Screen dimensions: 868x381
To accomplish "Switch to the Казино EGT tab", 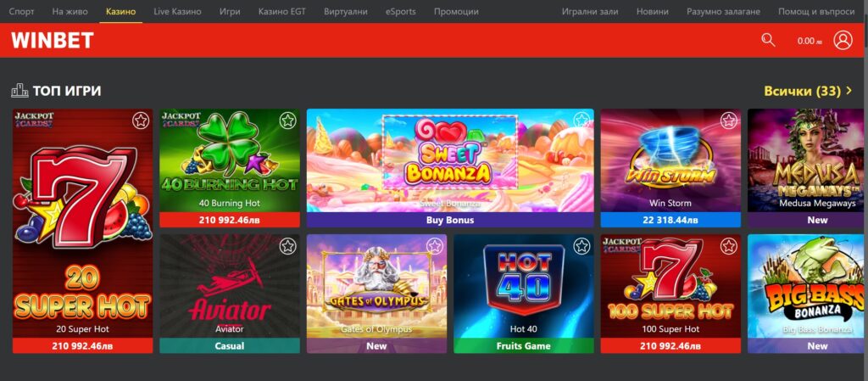I will point(281,11).
